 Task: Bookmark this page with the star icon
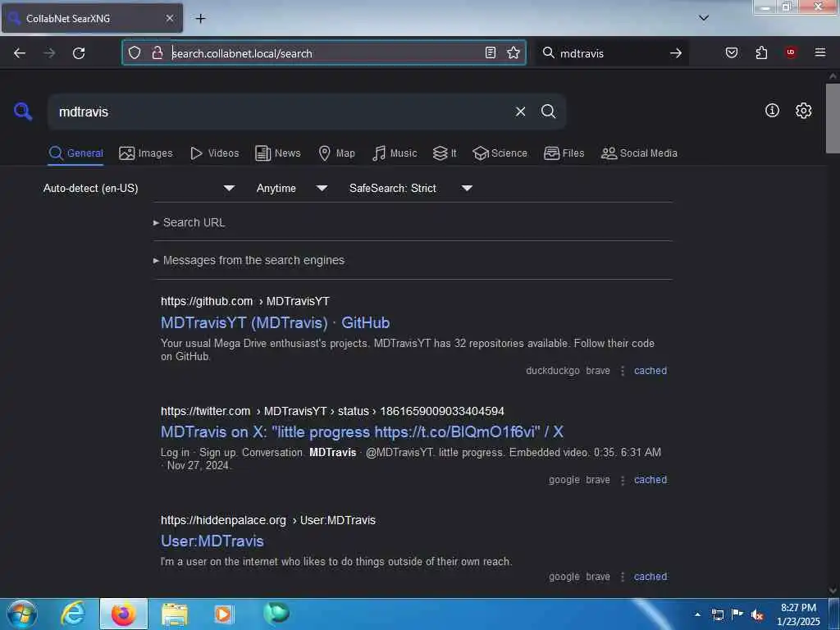point(514,52)
